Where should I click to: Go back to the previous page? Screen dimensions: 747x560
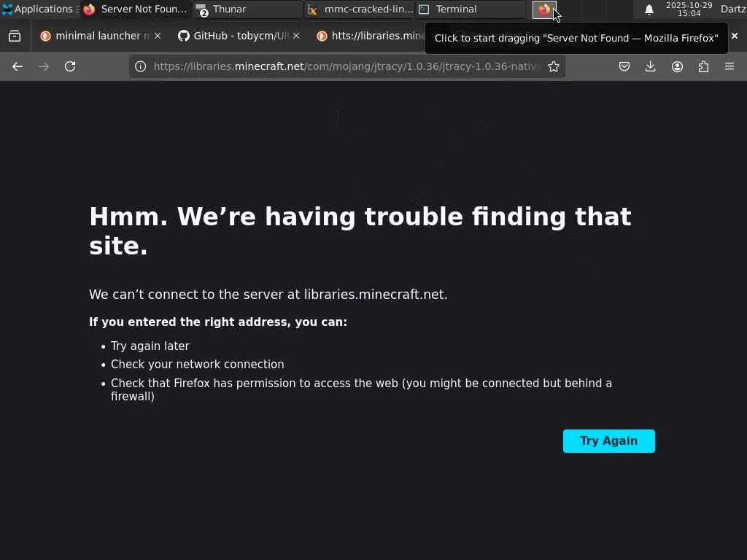18,66
